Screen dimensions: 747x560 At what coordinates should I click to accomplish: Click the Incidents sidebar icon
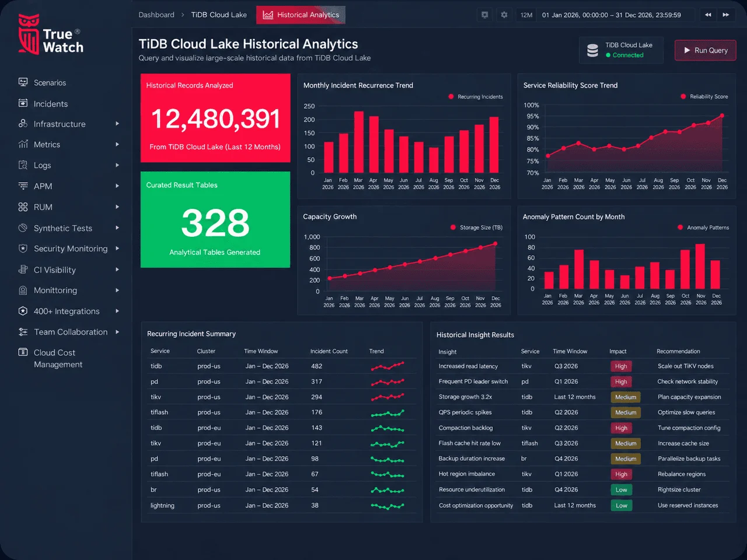coord(23,103)
